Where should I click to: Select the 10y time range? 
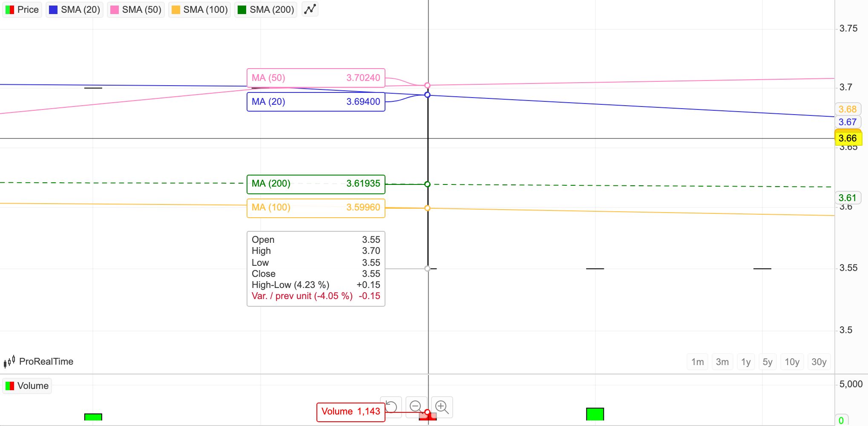pos(792,362)
